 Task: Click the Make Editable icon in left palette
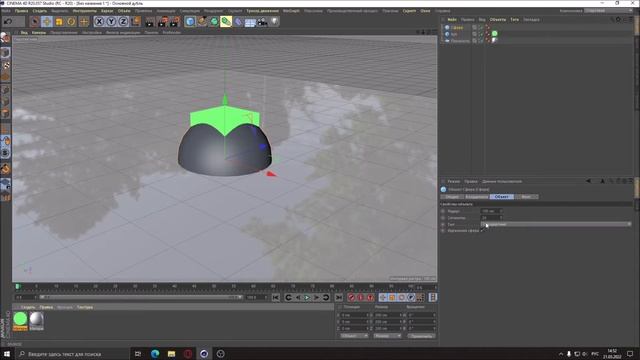click(5, 38)
